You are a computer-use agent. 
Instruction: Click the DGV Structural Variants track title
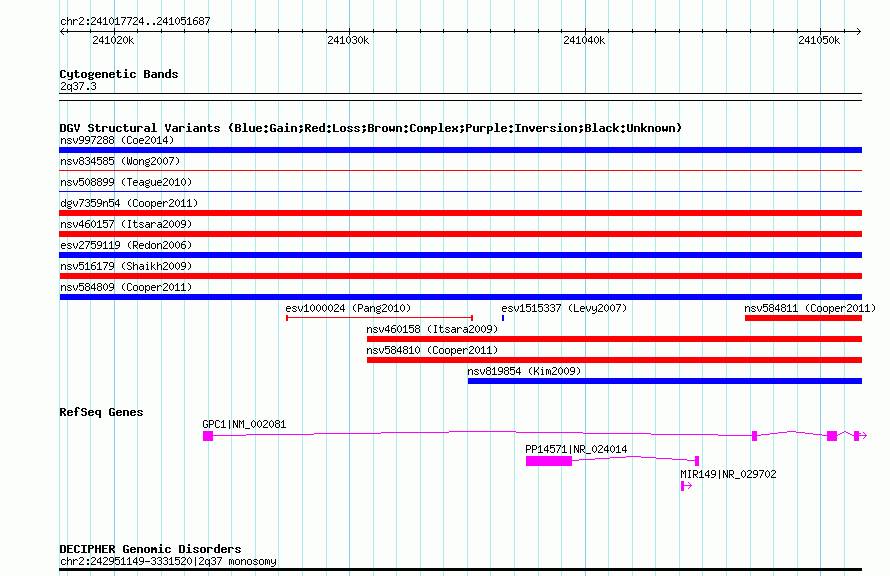tap(371, 128)
